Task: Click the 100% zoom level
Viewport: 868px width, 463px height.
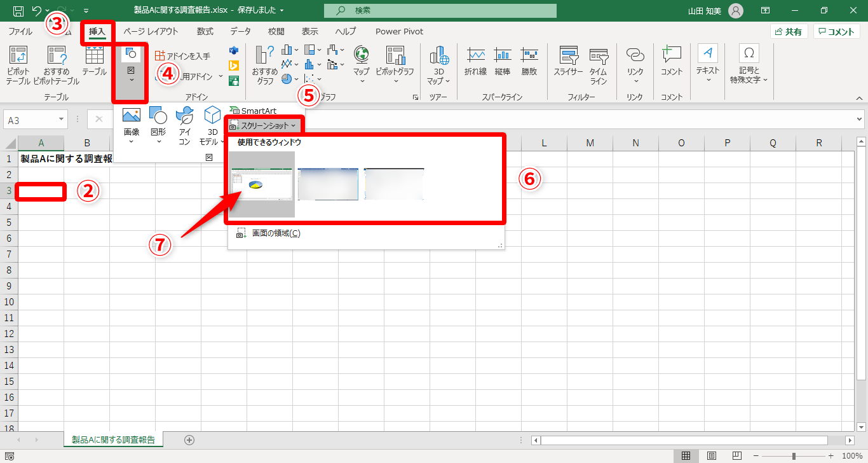Action: pyautogui.click(x=852, y=456)
